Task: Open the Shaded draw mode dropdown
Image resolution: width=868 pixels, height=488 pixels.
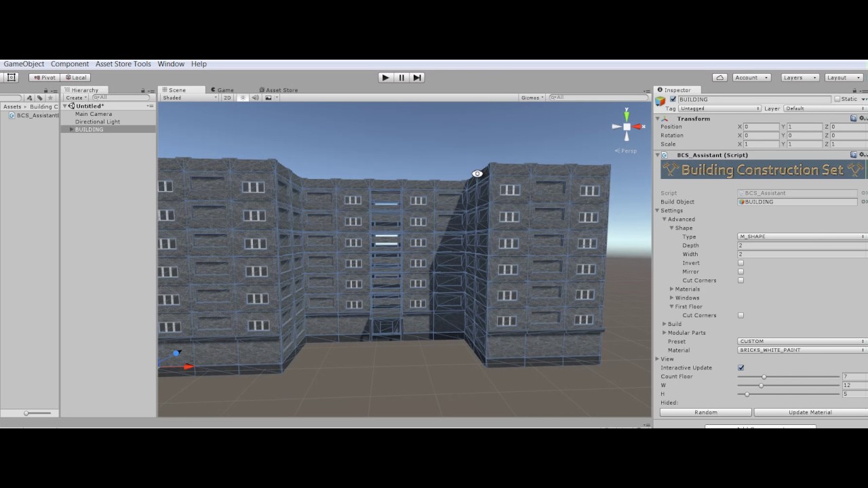Action: pos(189,98)
